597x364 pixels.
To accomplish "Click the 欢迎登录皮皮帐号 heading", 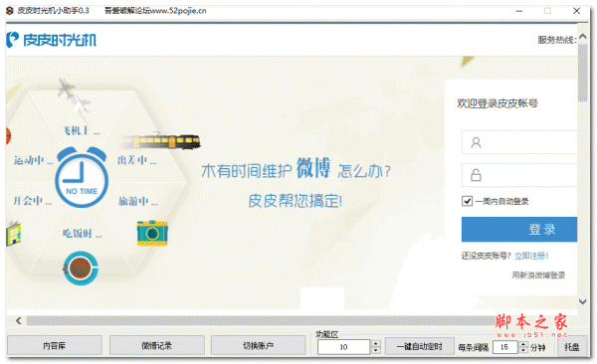I will pyautogui.click(x=497, y=103).
